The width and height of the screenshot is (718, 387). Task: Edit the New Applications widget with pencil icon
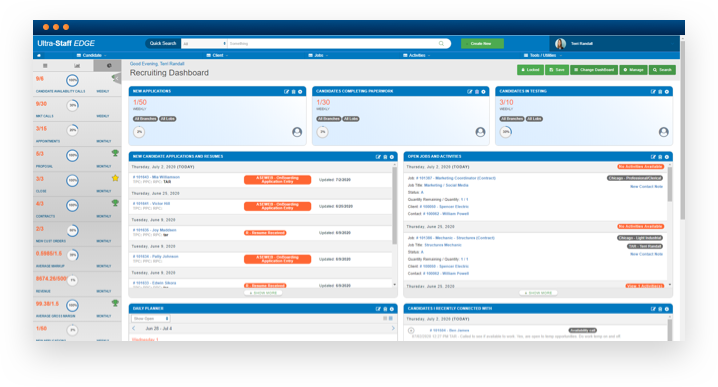click(x=287, y=92)
